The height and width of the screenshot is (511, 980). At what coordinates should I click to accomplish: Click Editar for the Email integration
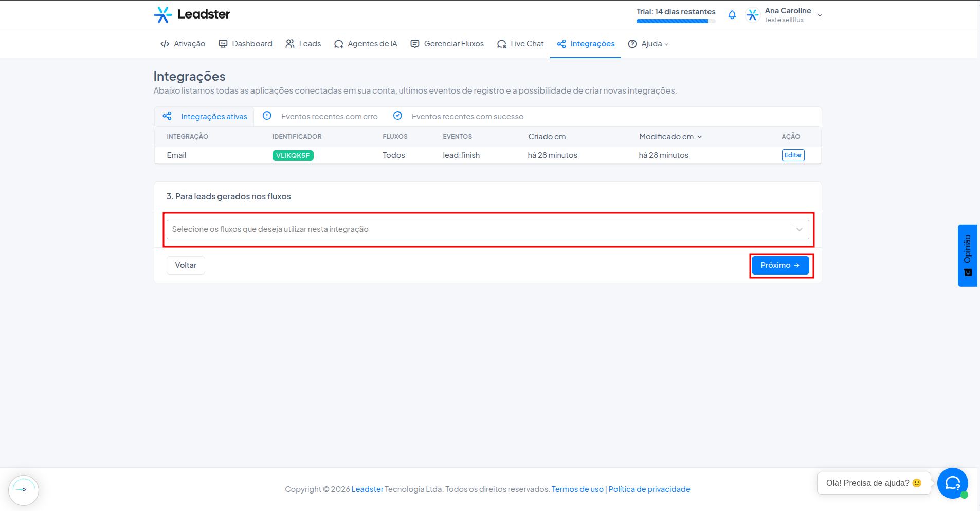click(x=793, y=155)
